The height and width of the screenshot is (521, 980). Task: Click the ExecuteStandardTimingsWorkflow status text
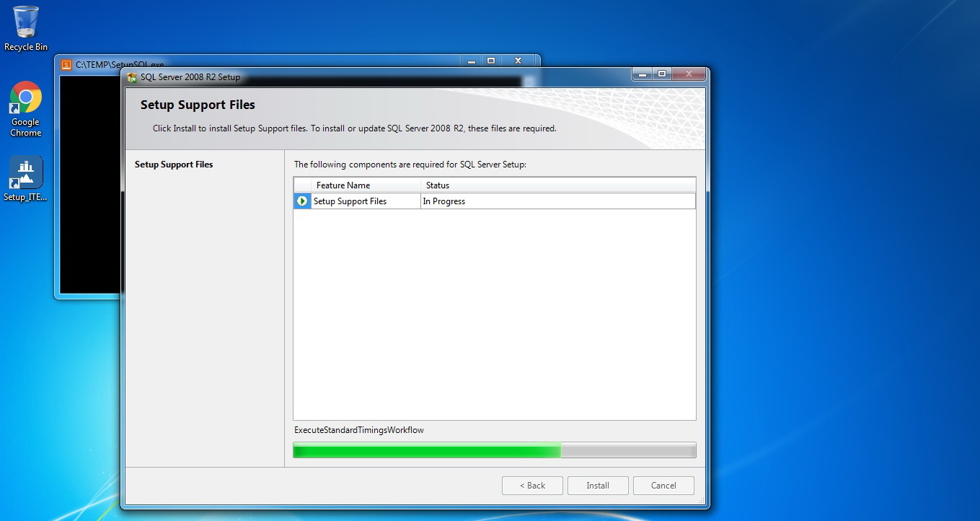(x=359, y=430)
